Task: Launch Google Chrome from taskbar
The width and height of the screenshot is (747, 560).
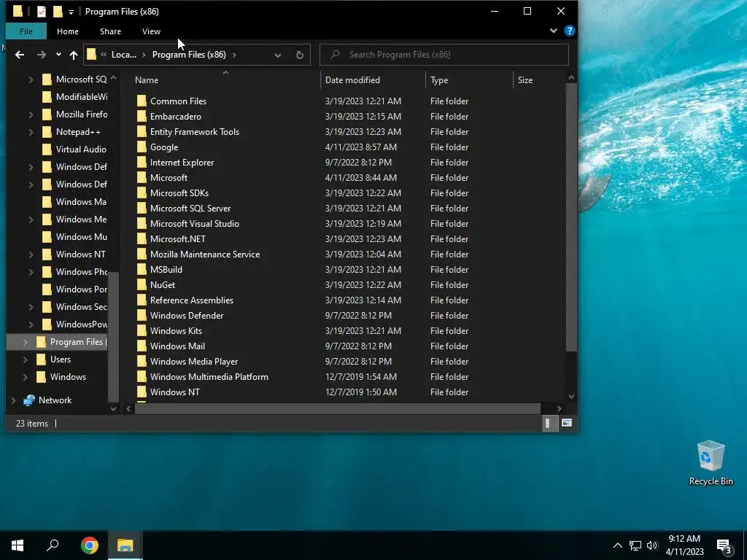Action: pos(90,545)
